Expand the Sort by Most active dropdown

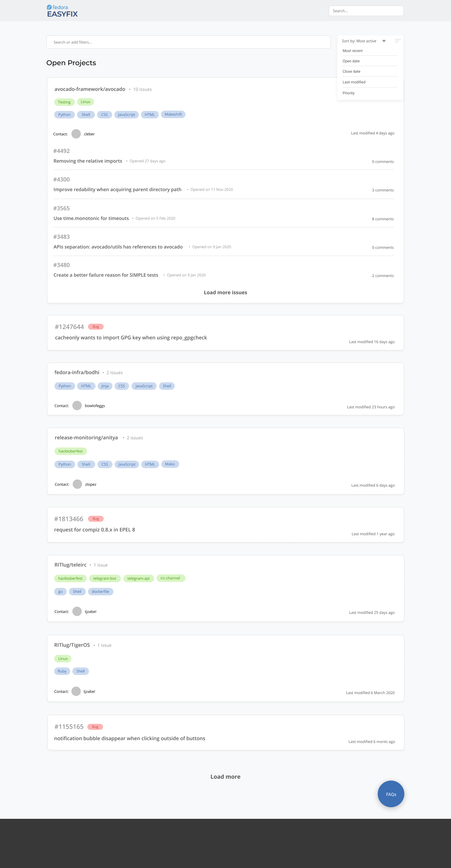pyautogui.click(x=364, y=41)
